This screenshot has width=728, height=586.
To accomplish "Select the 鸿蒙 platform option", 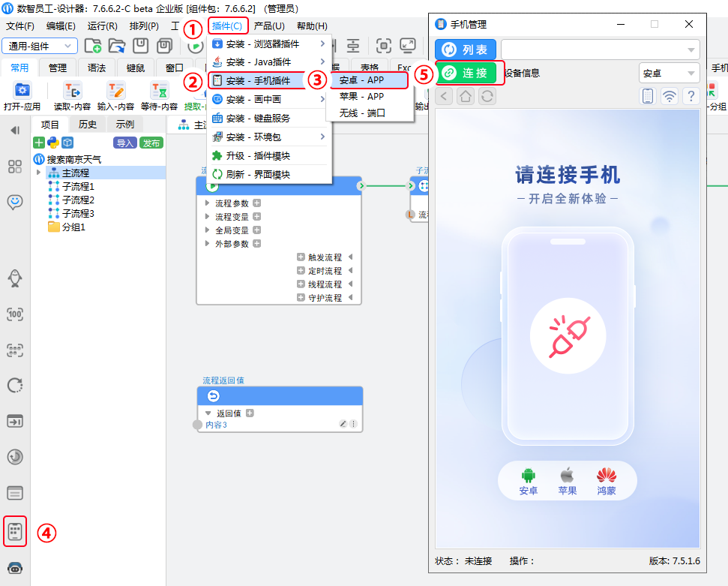I will coord(607,481).
